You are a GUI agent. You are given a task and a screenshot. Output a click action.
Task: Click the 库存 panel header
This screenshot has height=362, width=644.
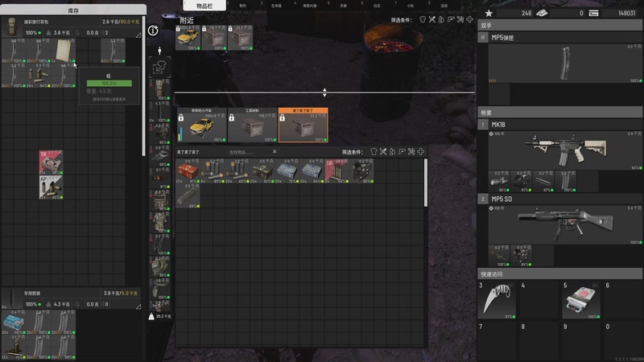tap(73, 10)
